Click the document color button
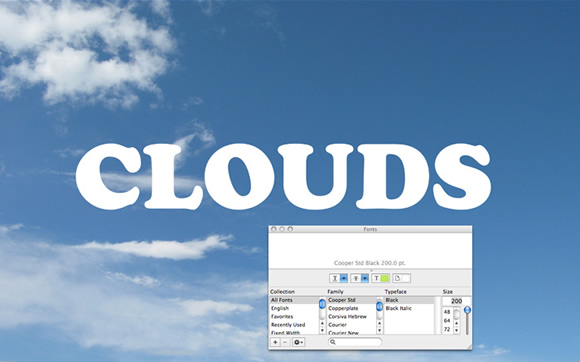The width and height of the screenshot is (580, 362). pyautogui.click(x=401, y=278)
